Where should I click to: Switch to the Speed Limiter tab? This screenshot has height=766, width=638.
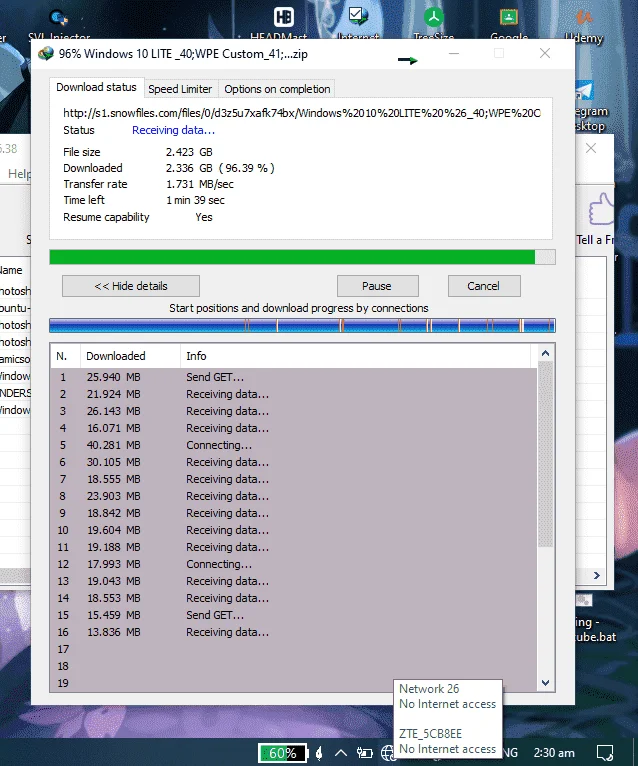tap(180, 89)
